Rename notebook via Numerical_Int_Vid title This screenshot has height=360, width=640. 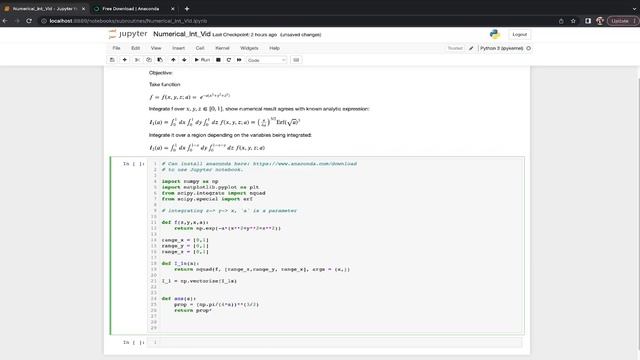(182, 34)
